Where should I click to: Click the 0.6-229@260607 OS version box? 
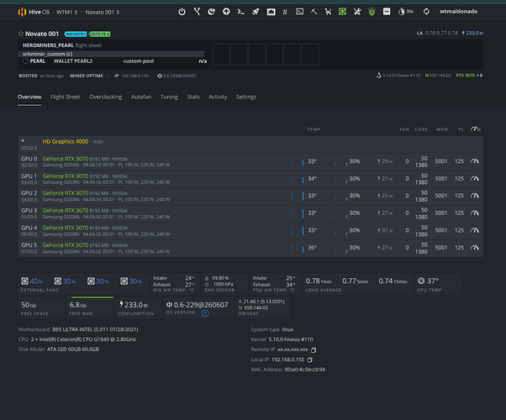pos(198,307)
